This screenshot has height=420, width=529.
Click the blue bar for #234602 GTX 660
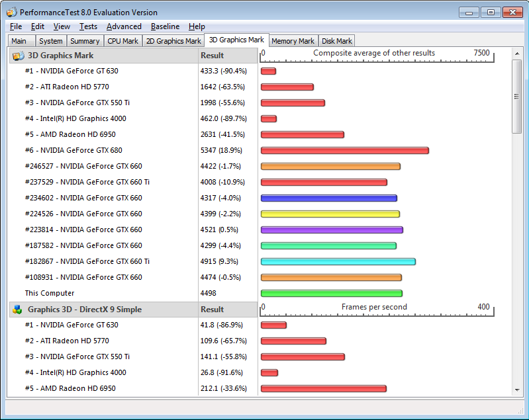[x=329, y=198]
